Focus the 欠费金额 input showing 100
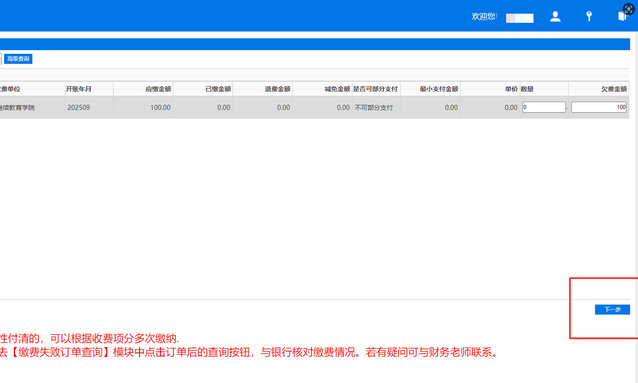 tap(599, 107)
